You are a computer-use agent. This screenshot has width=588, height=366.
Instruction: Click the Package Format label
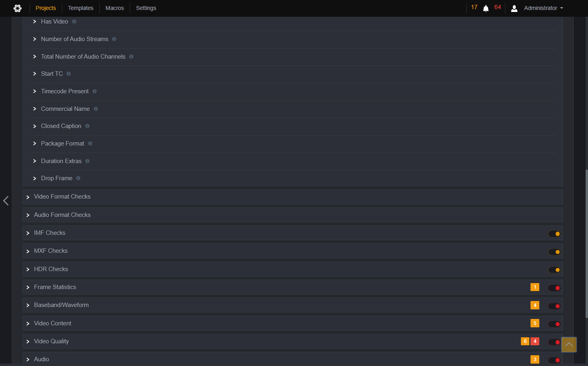point(63,144)
